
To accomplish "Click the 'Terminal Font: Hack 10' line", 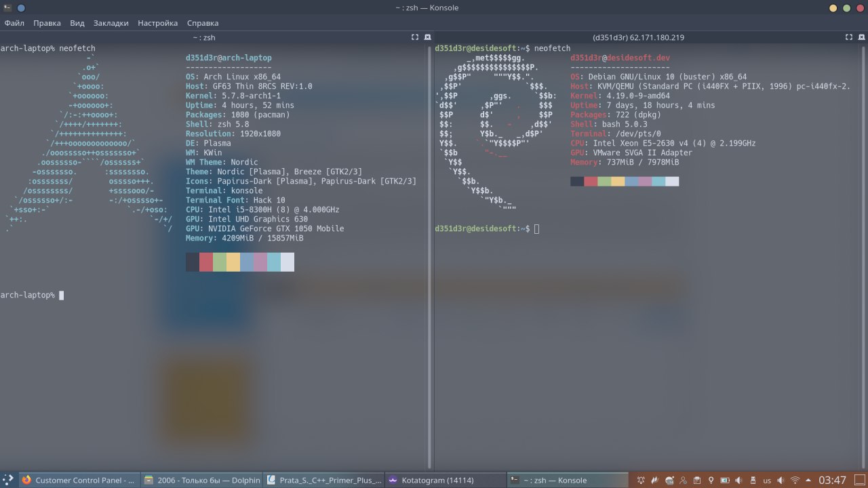I will 235,201.
